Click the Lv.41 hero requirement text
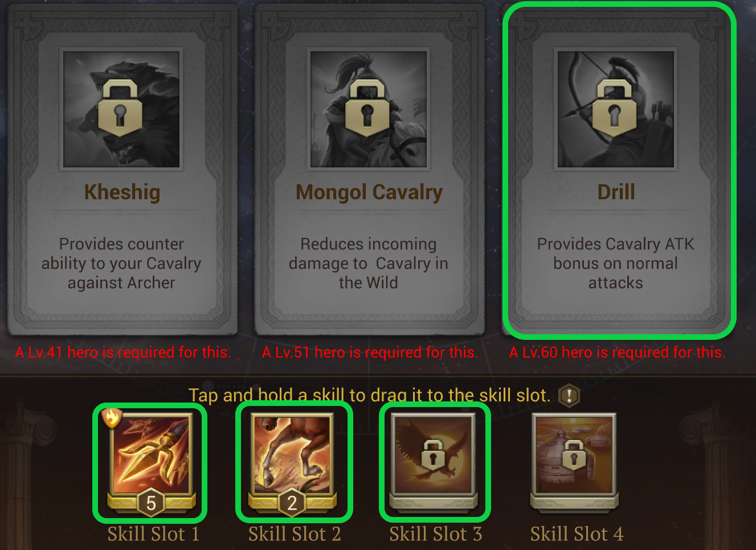This screenshot has width=756, height=550. point(123,352)
